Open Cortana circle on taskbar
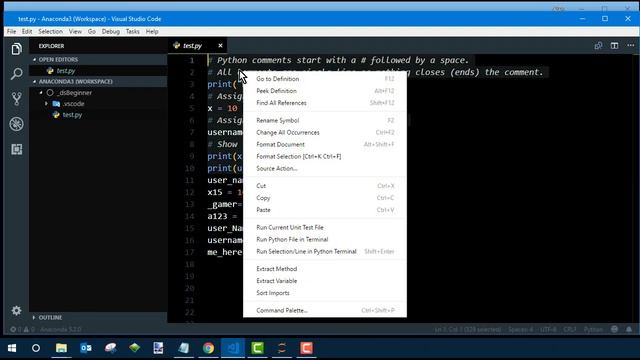Screen dimensions: 640x360 [x=36, y=348]
